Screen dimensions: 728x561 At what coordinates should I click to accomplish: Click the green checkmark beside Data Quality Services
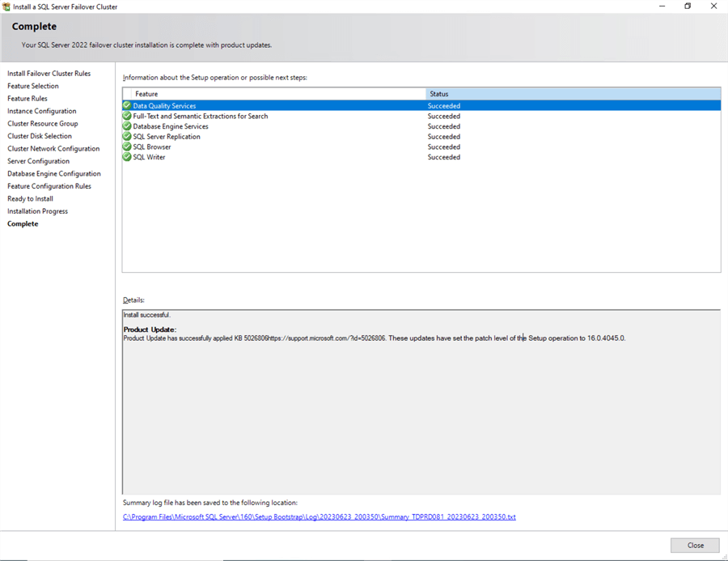(x=127, y=106)
